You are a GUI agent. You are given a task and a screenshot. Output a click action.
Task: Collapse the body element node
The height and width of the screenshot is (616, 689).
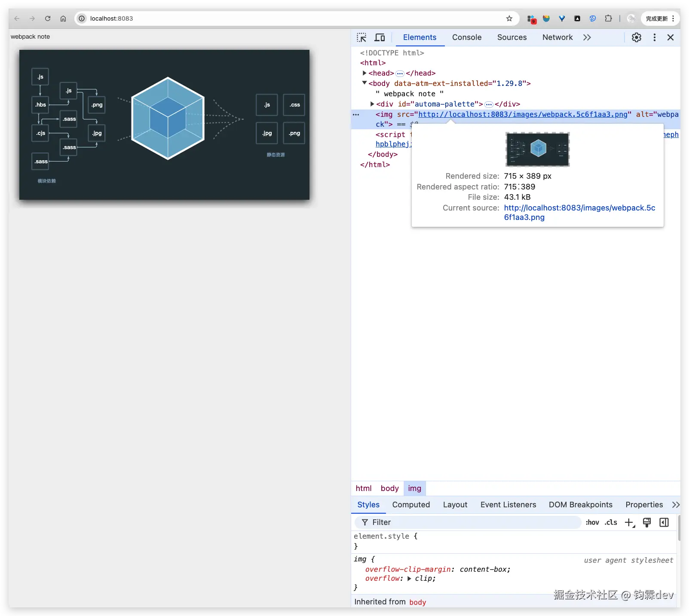[x=364, y=83]
